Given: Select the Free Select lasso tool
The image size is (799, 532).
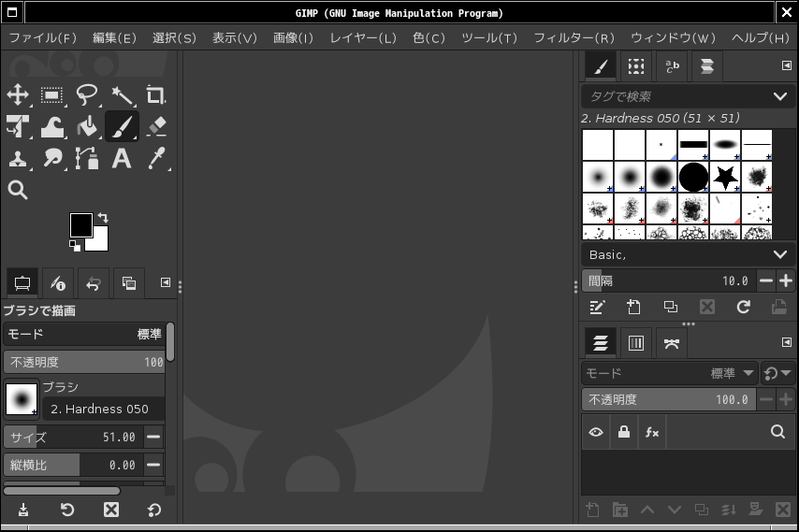Looking at the screenshot, I should (x=87, y=95).
